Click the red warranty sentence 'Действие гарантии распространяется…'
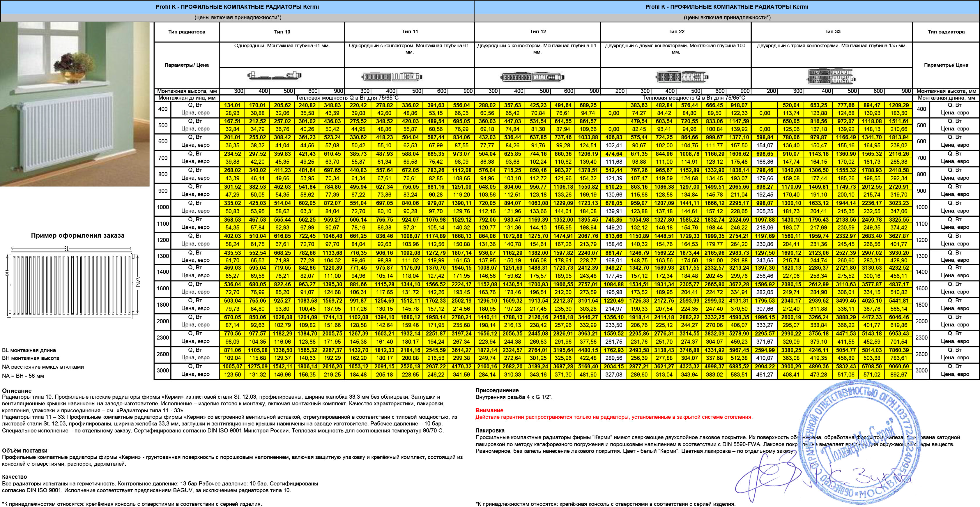Viewport: 980px width, 507px height. pyautogui.click(x=614, y=417)
